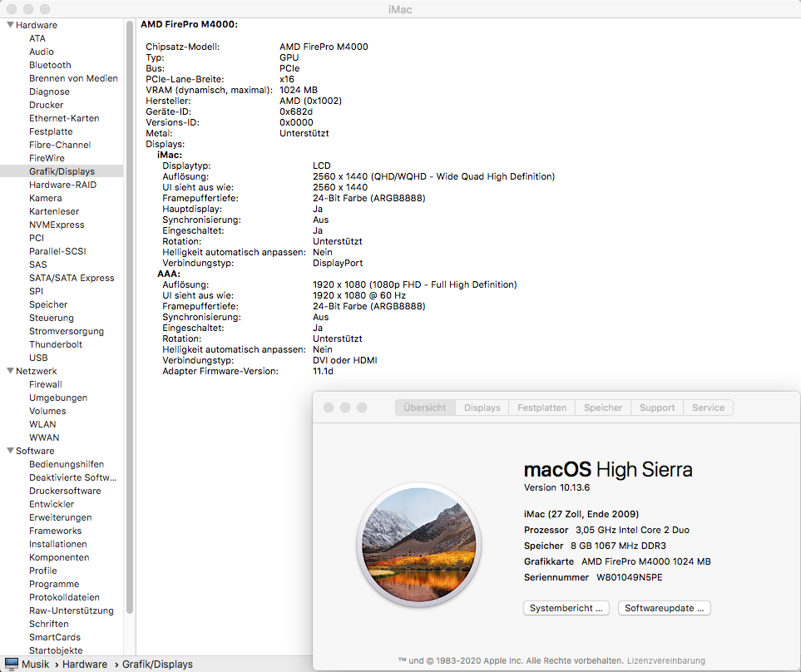
Task: Select SAS in the sidebar
Action: [37, 264]
